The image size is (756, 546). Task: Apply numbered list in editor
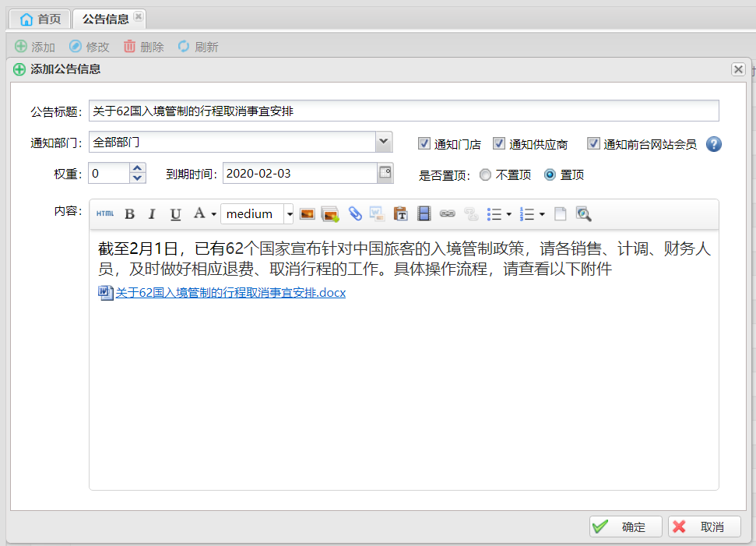pyautogui.click(x=527, y=213)
